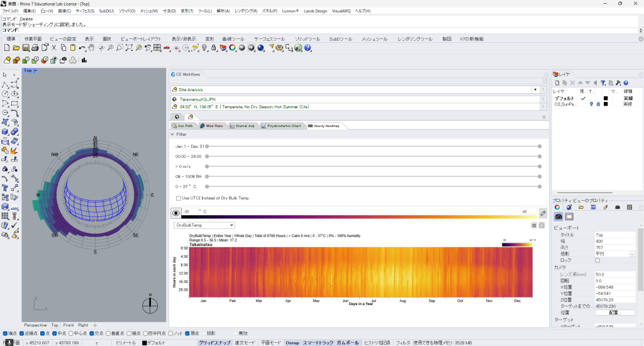Image resolution: width=644 pixels, height=346 pixels.
Task: Open the サーフェス(S) menu
Action: [86, 11]
